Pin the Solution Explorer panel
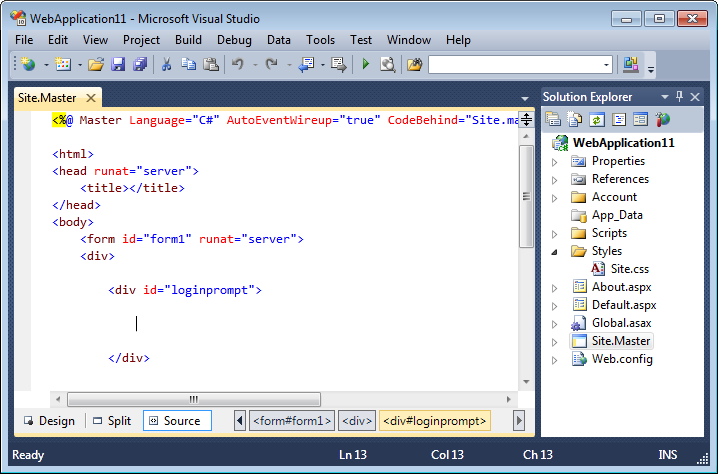The height and width of the screenshot is (474, 718). pyautogui.click(x=680, y=97)
